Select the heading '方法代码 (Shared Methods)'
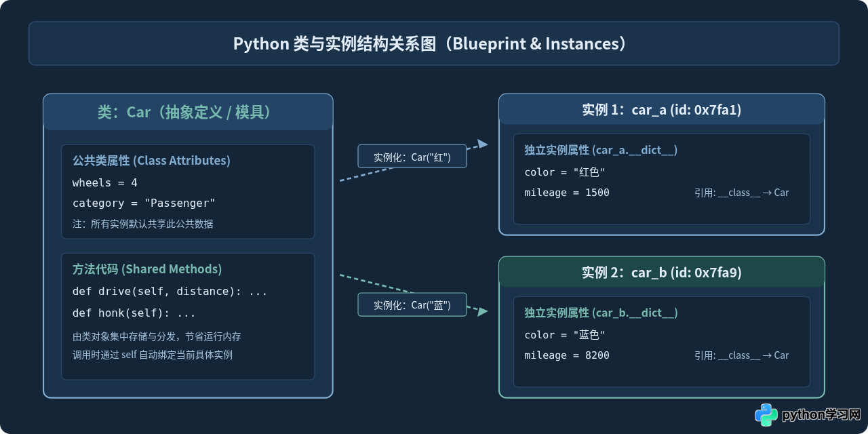 [x=147, y=269]
